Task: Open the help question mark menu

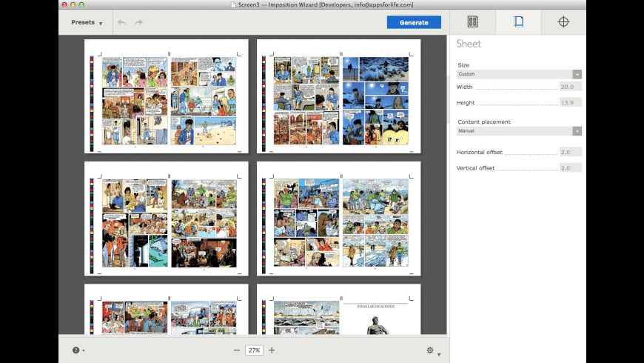Action: 78,350
